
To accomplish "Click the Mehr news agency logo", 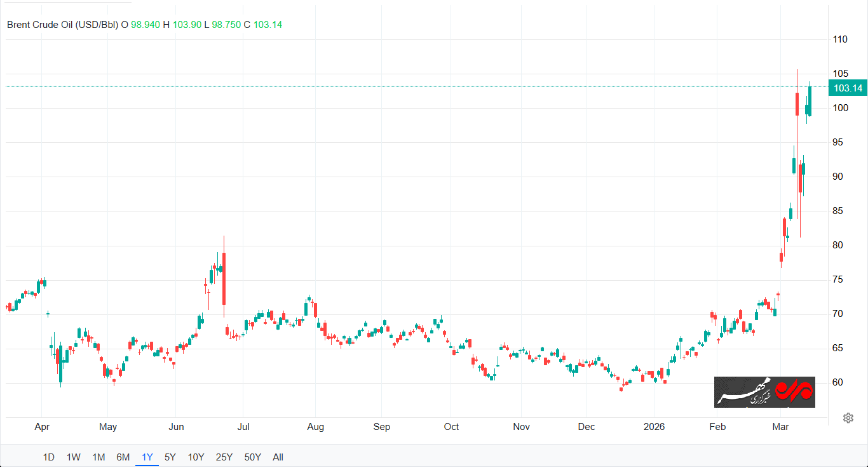I will 764,392.
